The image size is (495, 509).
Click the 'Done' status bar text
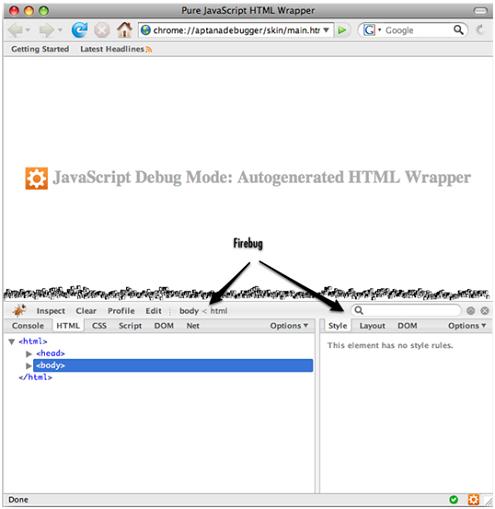18,499
